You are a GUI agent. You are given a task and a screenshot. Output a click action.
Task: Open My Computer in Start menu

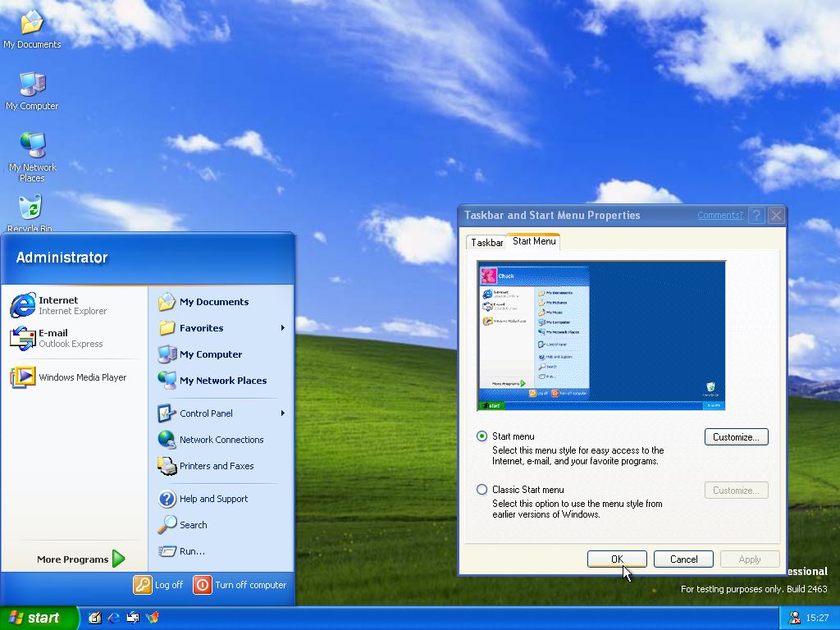(x=210, y=354)
